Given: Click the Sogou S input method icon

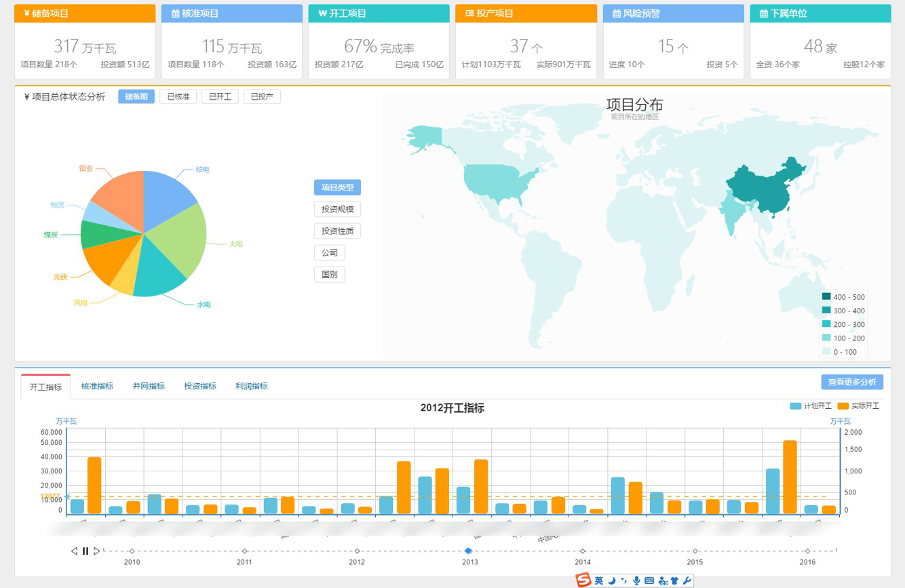Looking at the screenshot, I should coord(583,580).
